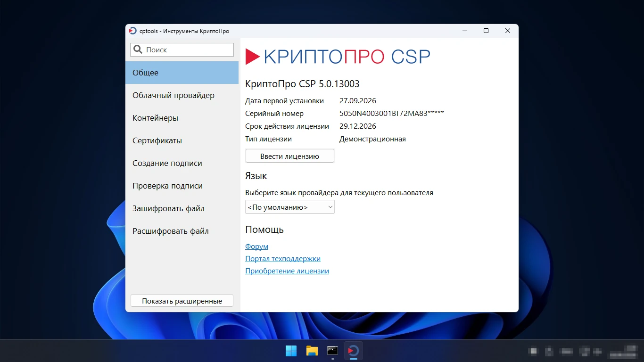The height and width of the screenshot is (362, 644).
Task: Click the search magnifier icon
Action: (138, 49)
